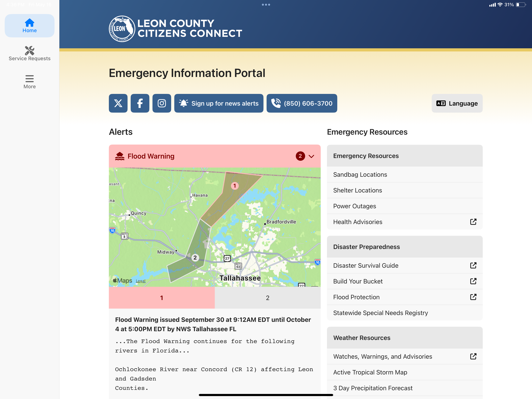Switch to alert tab 1
Viewport: 532px width, 399px height.
162,298
